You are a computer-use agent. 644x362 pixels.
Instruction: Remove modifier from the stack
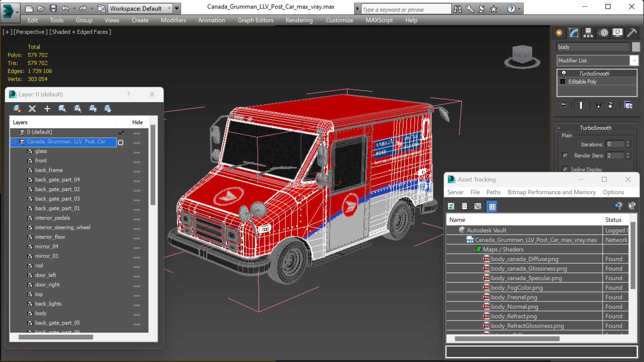(610, 105)
